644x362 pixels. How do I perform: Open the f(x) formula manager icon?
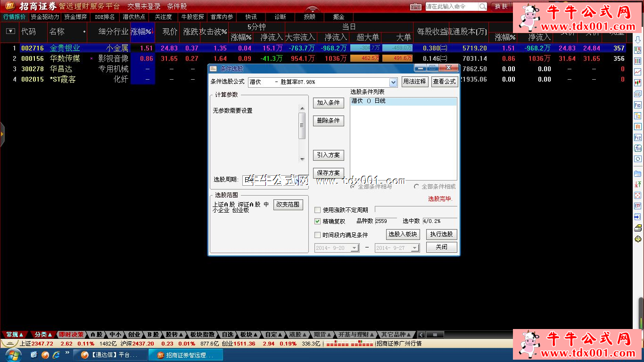click(x=637, y=148)
